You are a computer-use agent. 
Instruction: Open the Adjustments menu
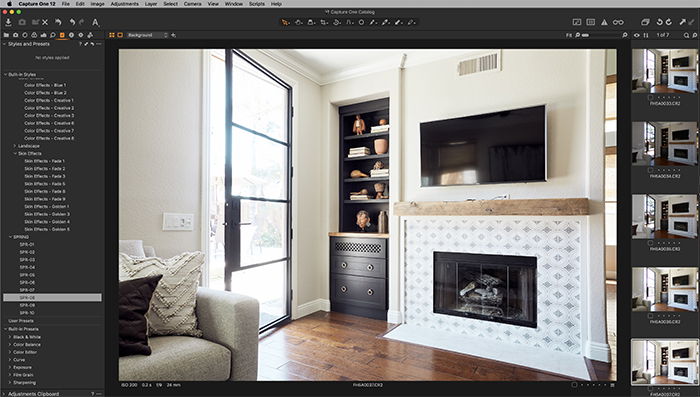coord(124,4)
